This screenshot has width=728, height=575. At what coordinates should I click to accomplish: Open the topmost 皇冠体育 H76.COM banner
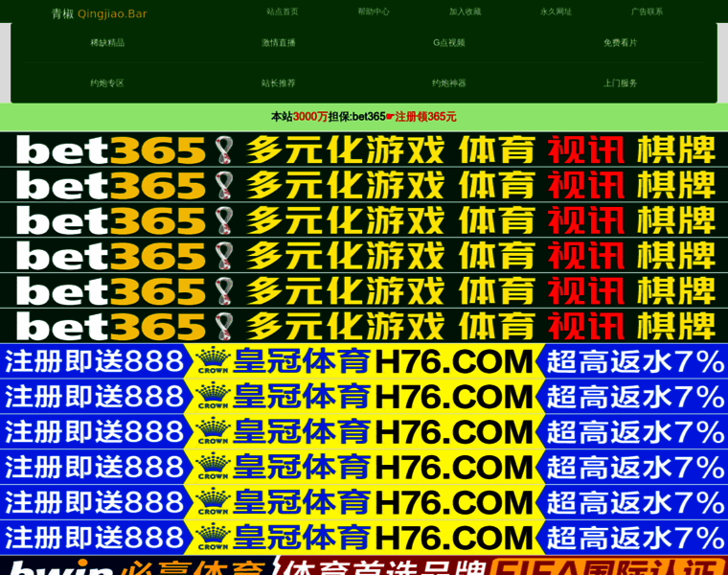click(x=364, y=361)
